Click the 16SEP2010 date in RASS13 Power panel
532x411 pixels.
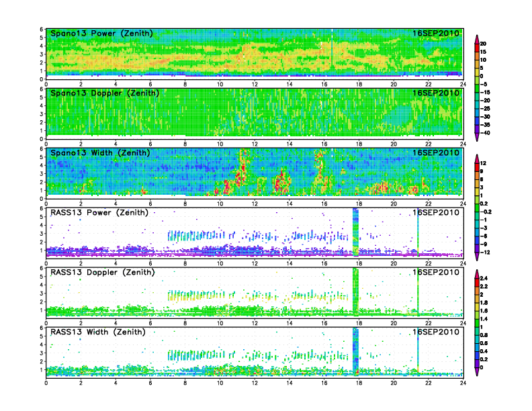point(436,213)
